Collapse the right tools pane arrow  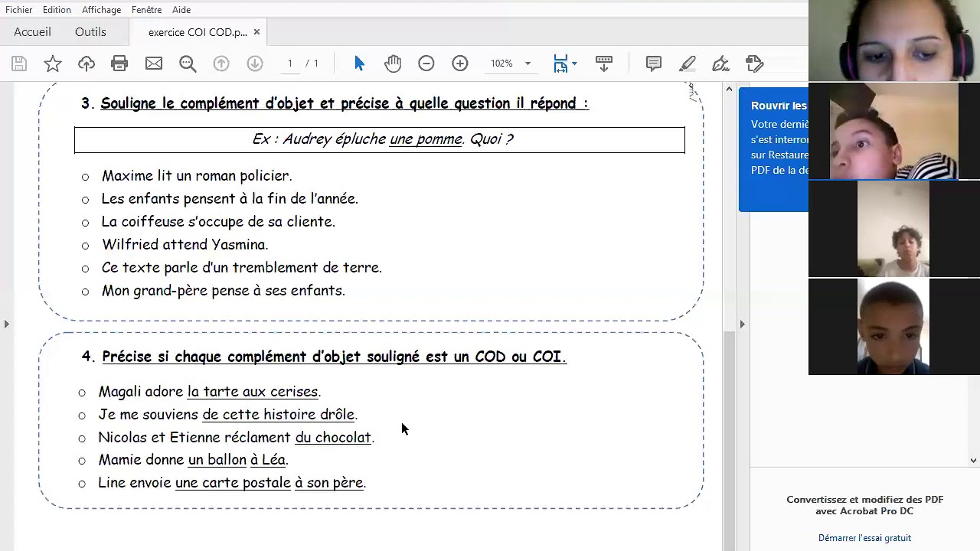click(742, 324)
